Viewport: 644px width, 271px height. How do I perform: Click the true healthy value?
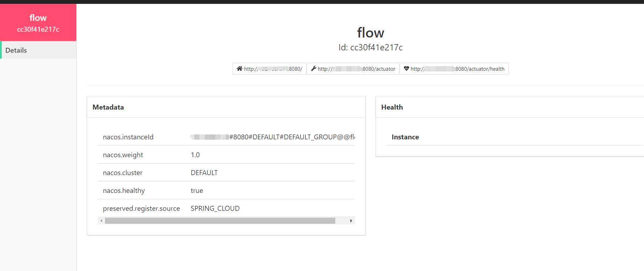[x=197, y=190]
